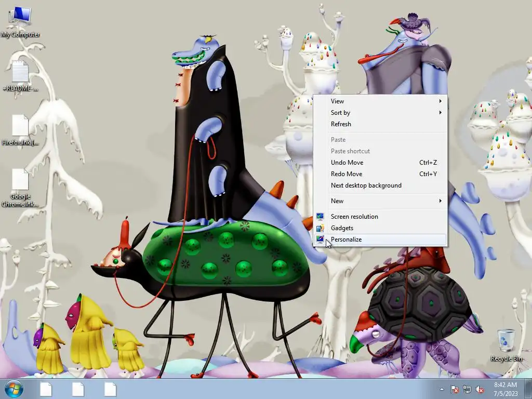
Task: Expand the Sort by submenu arrow
Action: tap(441, 112)
